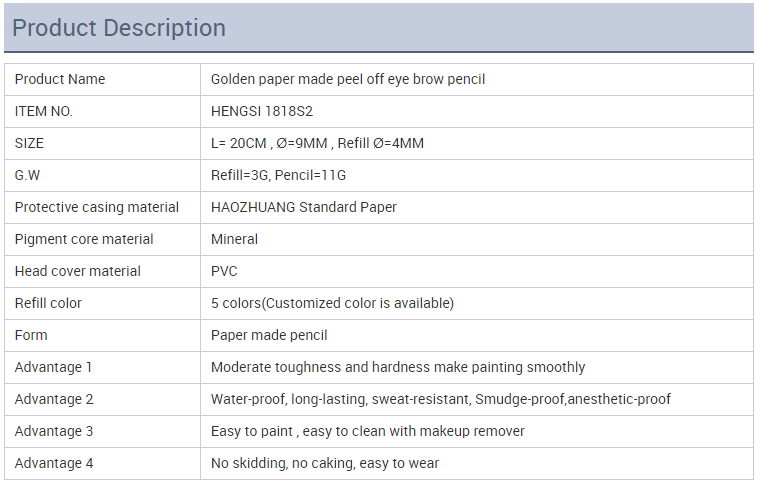Click the Golden paper made peel off eye brow pencil text

(348, 79)
